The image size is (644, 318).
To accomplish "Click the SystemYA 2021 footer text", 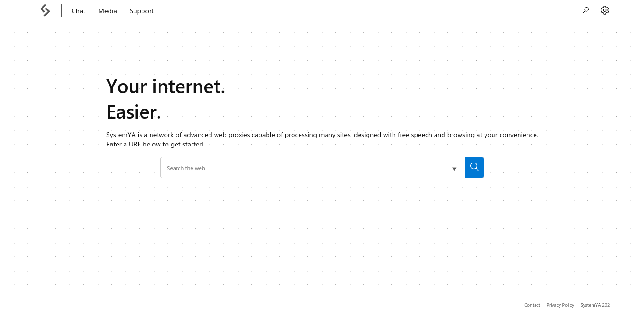I will 596,305.
